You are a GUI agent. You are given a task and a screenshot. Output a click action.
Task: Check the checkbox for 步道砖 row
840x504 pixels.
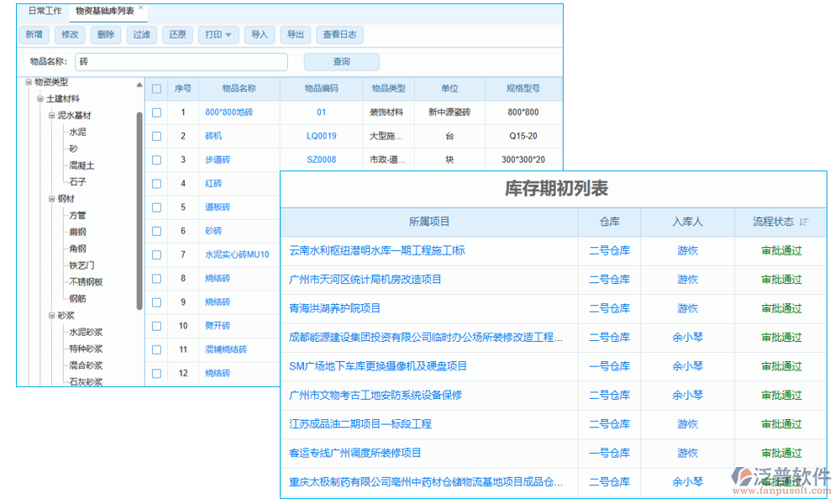pyautogui.click(x=155, y=160)
